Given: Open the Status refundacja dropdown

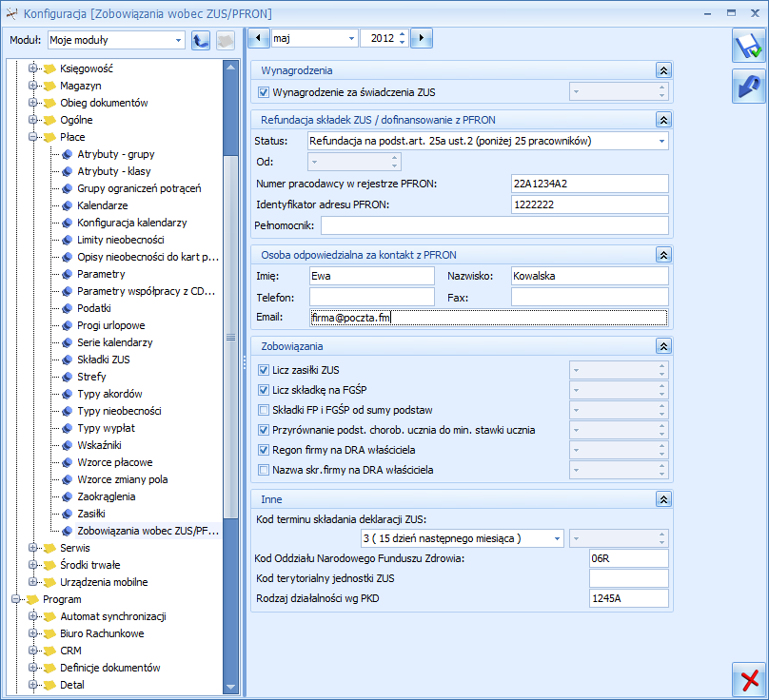Looking at the screenshot, I should pos(661,141).
